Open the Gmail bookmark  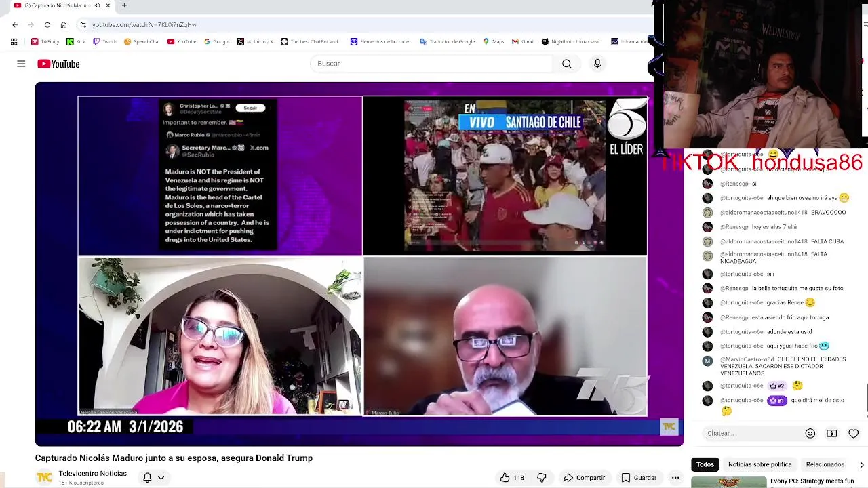click(523, 41)
